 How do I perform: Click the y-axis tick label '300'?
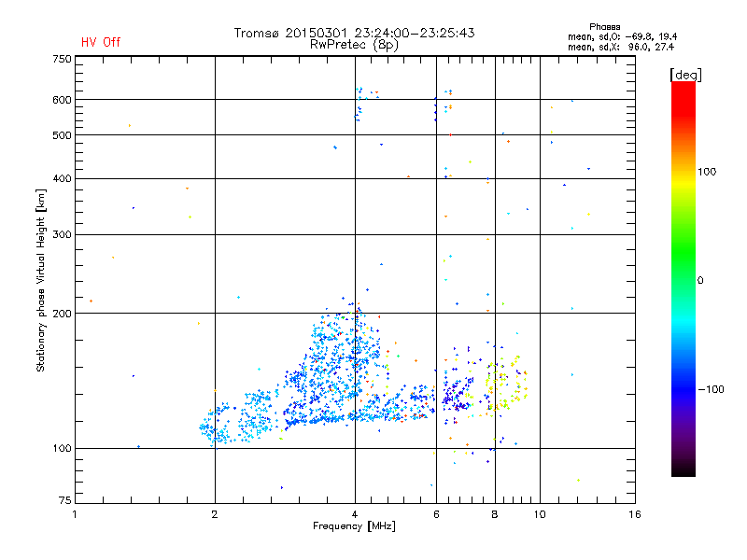62,235
